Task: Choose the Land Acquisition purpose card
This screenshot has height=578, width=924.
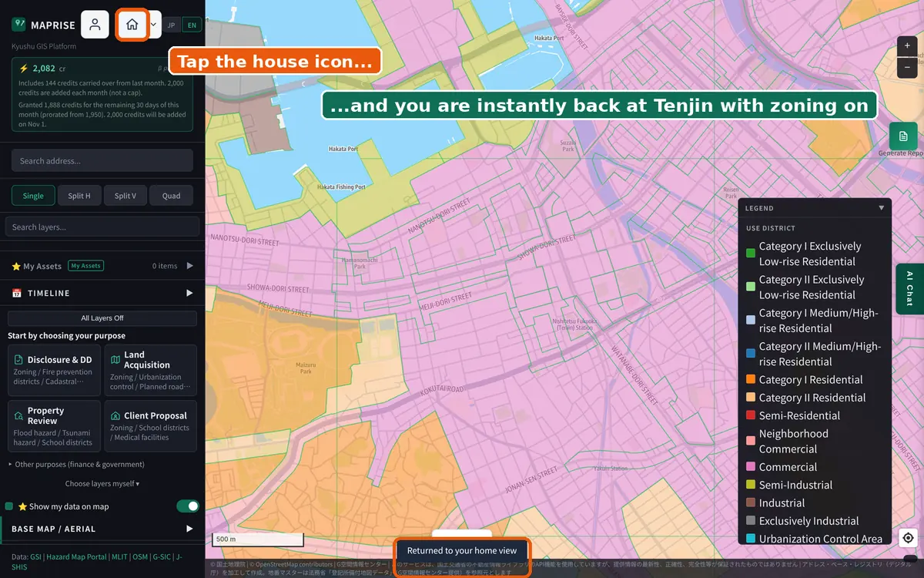Action: coord(150,370)
